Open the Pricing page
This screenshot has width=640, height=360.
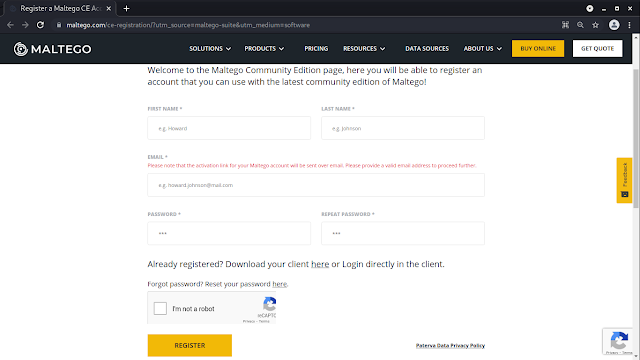click(x=316, y=49)
